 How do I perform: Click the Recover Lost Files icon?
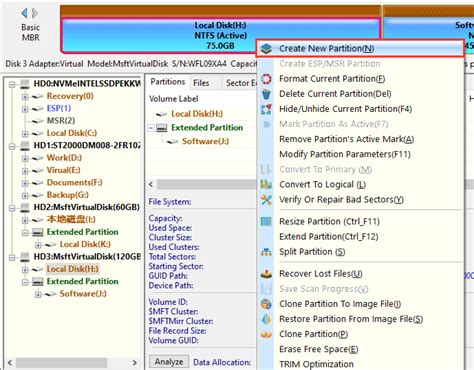tap(266, 274)
